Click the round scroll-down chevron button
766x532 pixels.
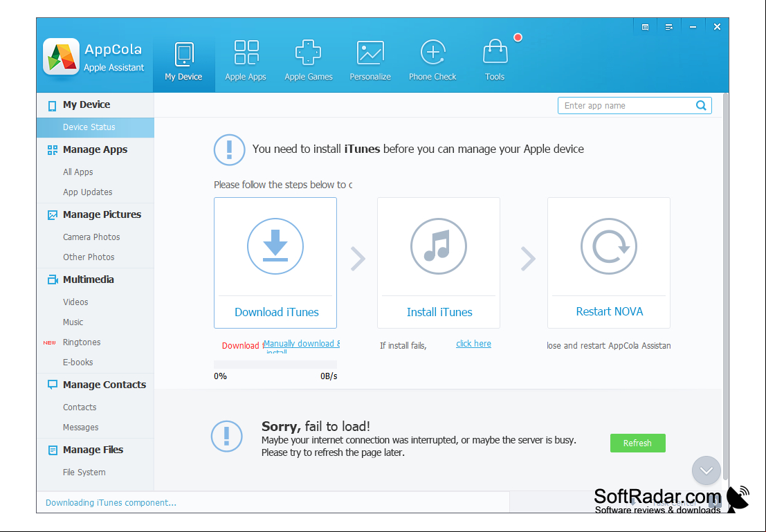click(x=706, y=470)
